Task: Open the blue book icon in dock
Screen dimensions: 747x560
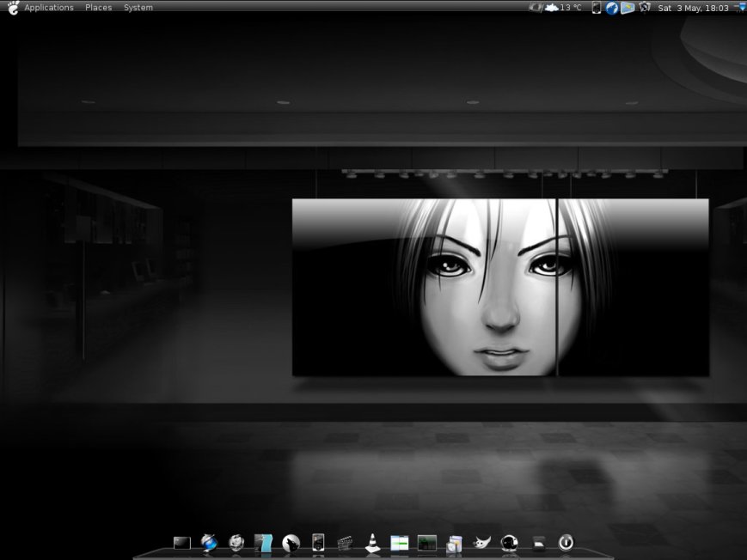Action: click(x=263, y=543)
